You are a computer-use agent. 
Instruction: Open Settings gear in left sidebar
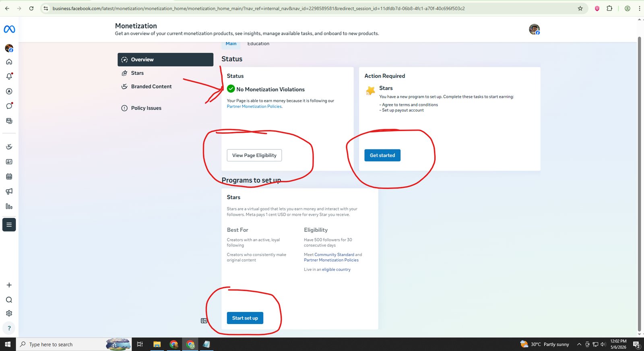coord(9,313)
